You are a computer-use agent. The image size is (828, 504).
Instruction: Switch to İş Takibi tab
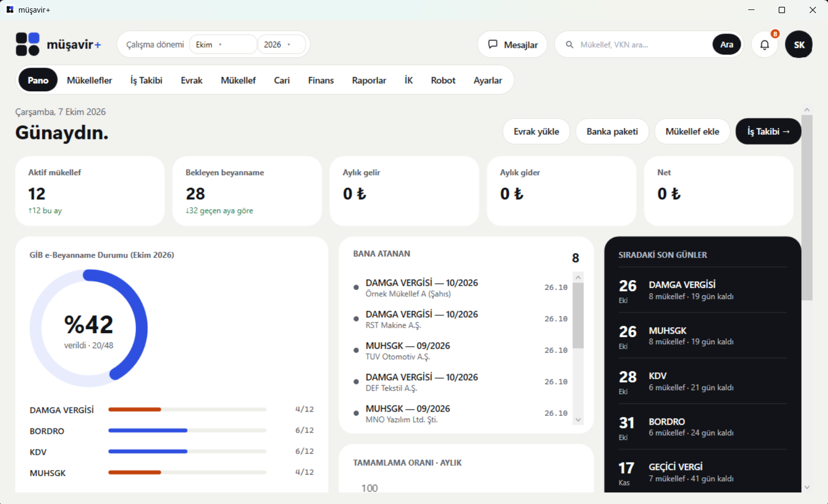click(x=146, y=80)
